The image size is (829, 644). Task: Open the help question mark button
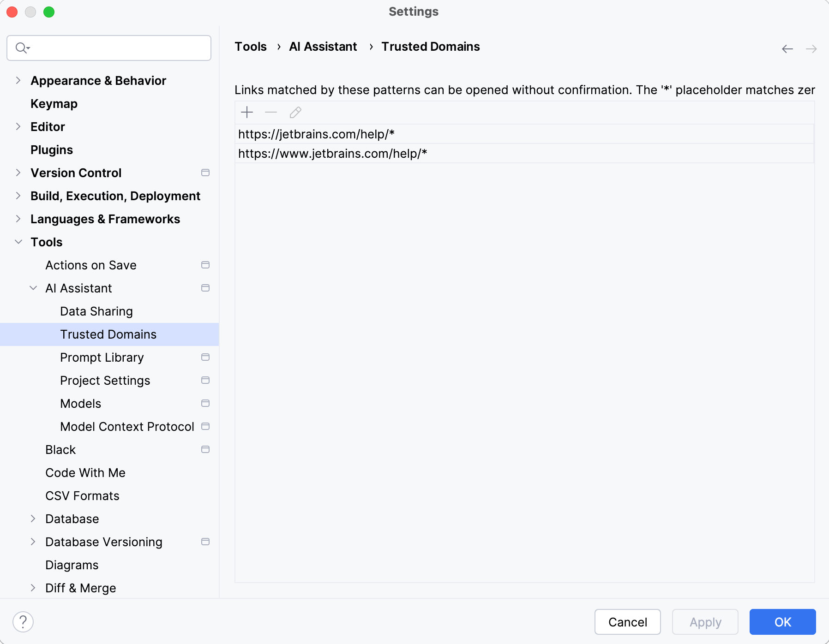pyautogui.click(x=23, y=621)
